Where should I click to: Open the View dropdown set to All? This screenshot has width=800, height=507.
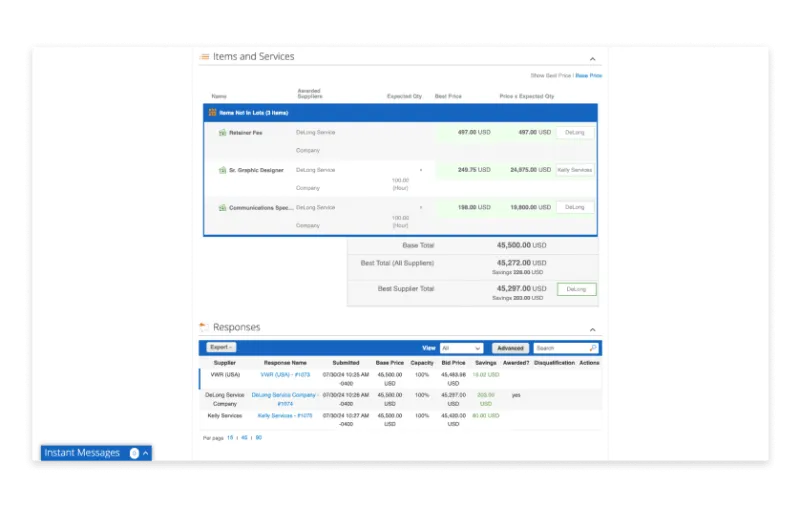click(x=461, y=348)
